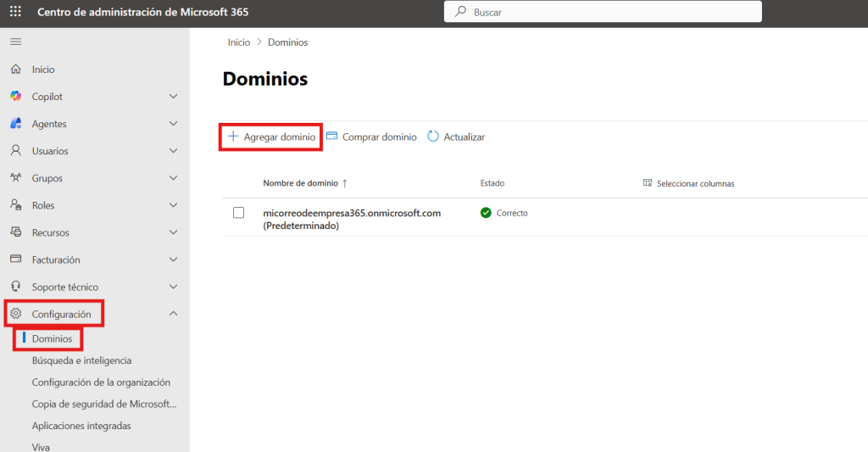This screenshot has height=452, width=868.
Task: Click the Agregar dominio button
Action: [x=271, y=137]
